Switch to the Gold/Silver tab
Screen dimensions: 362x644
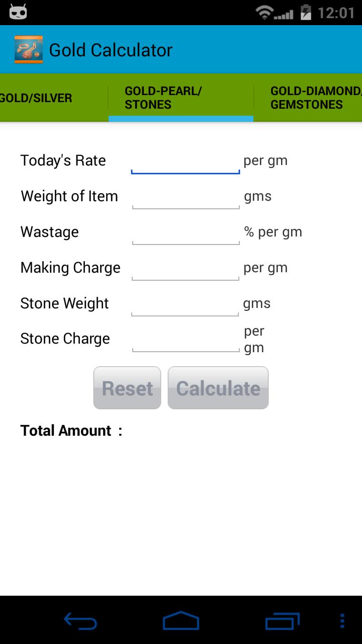coord(36,98)
